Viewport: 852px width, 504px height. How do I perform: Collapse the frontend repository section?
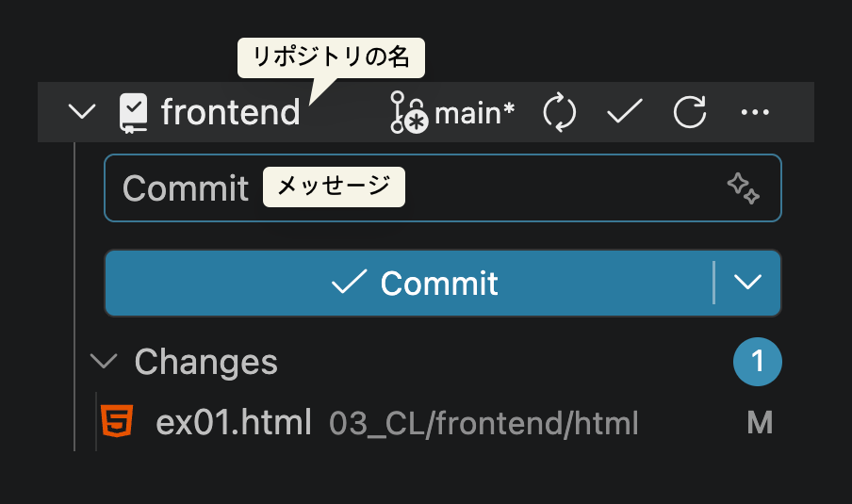pos(82,112)
